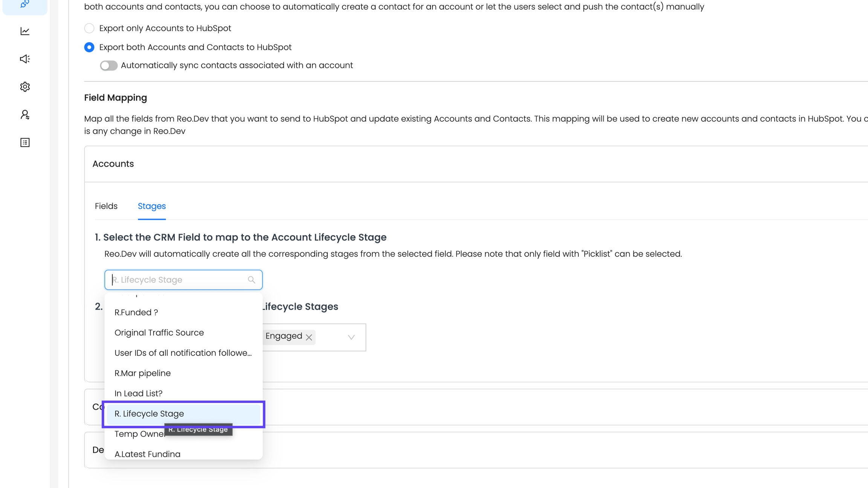Select Export both Accounts and Contacts option

coord(89,47)
